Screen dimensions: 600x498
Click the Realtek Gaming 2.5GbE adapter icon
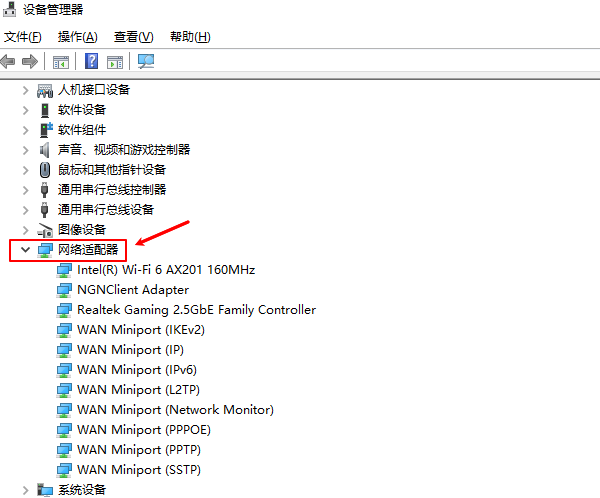65,310
